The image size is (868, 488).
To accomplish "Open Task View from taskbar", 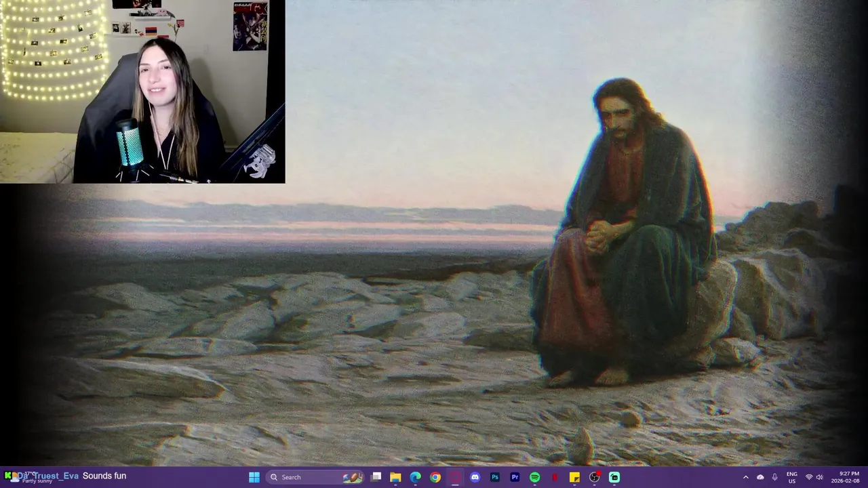I will pyautogui.click(x=376, y=477).
